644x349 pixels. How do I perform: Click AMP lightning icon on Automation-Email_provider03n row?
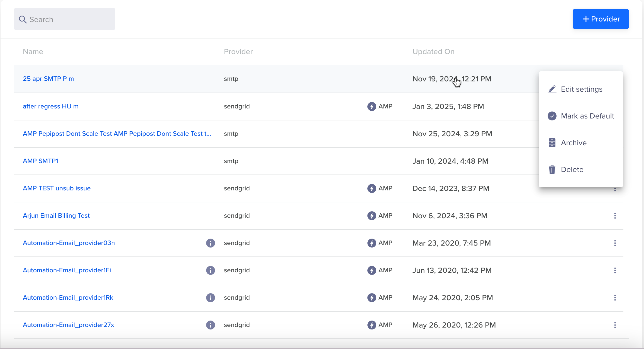372,243
